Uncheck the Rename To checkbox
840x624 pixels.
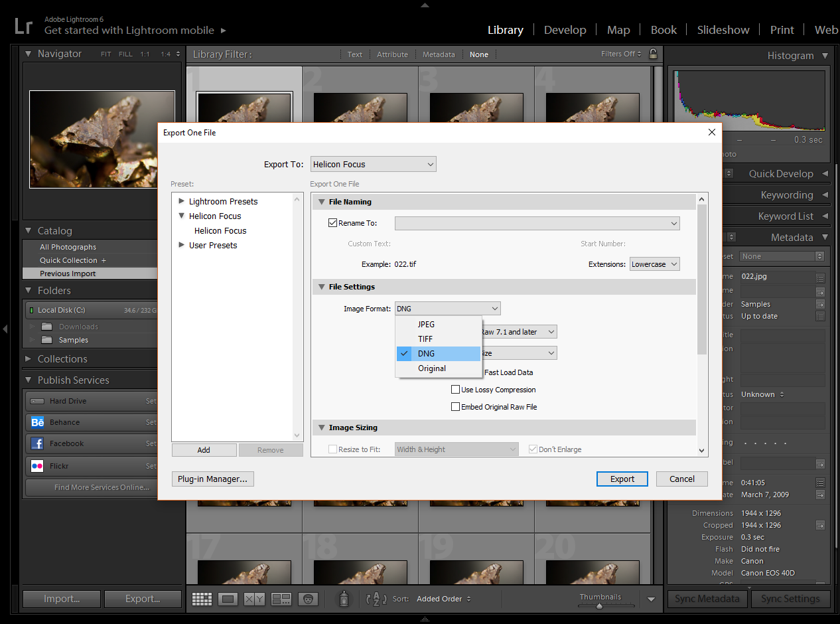click(333, 223)
